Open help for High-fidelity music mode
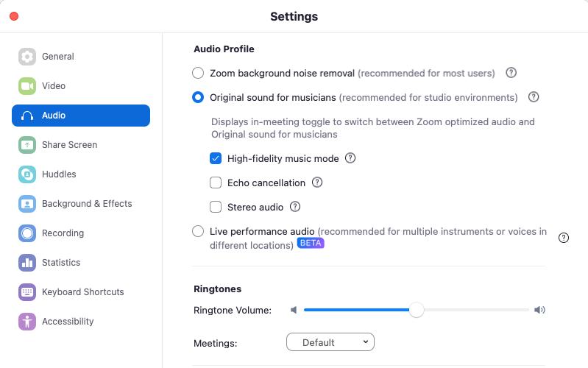This screenshot has height=368, width=588. click(350, 158)
